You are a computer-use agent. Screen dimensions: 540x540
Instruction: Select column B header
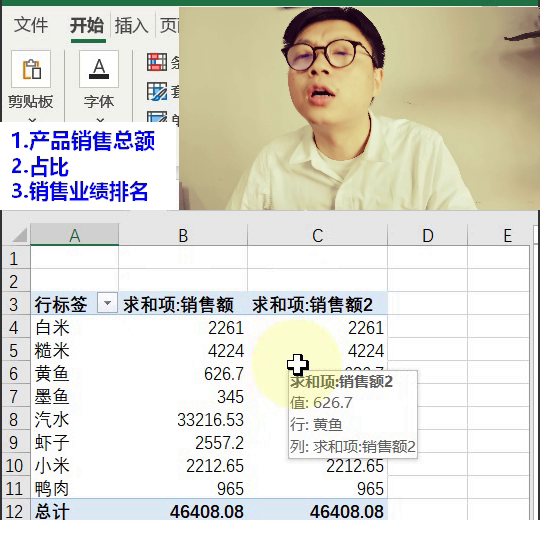tap(183, 236)
